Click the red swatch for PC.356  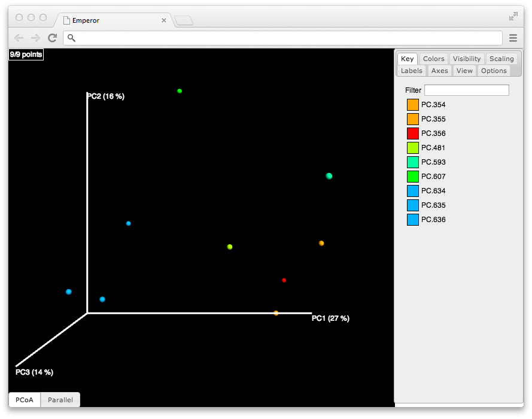coord(412,133)
